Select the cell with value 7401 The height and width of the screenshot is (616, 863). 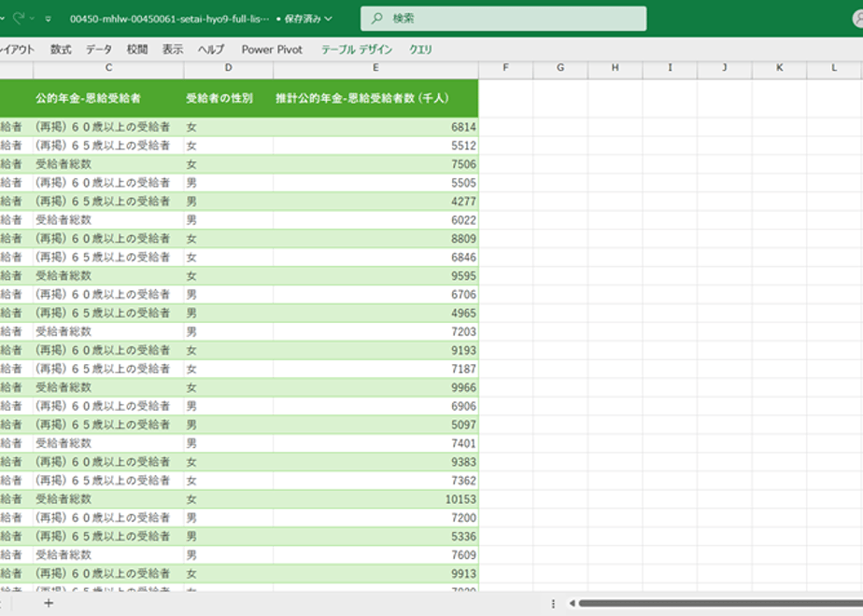(x=375, y=443)
